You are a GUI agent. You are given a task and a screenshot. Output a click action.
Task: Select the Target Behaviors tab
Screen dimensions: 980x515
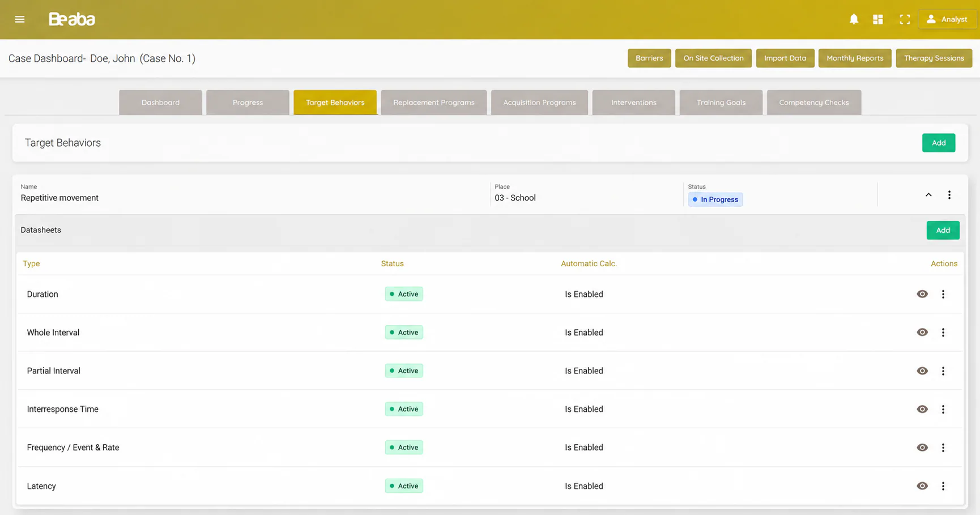click(335, 103)
